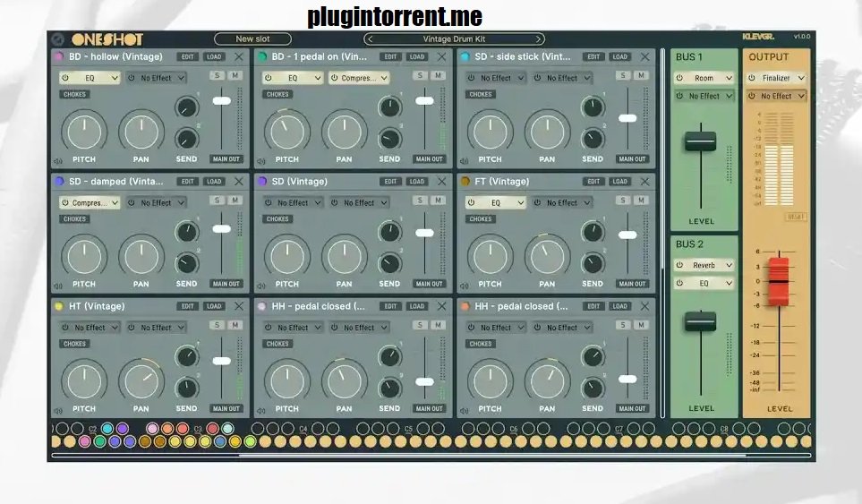Click MAIN OUT routing of BD - hollow
Viewport: 862px width, 504px height.
tap(226, 159)
